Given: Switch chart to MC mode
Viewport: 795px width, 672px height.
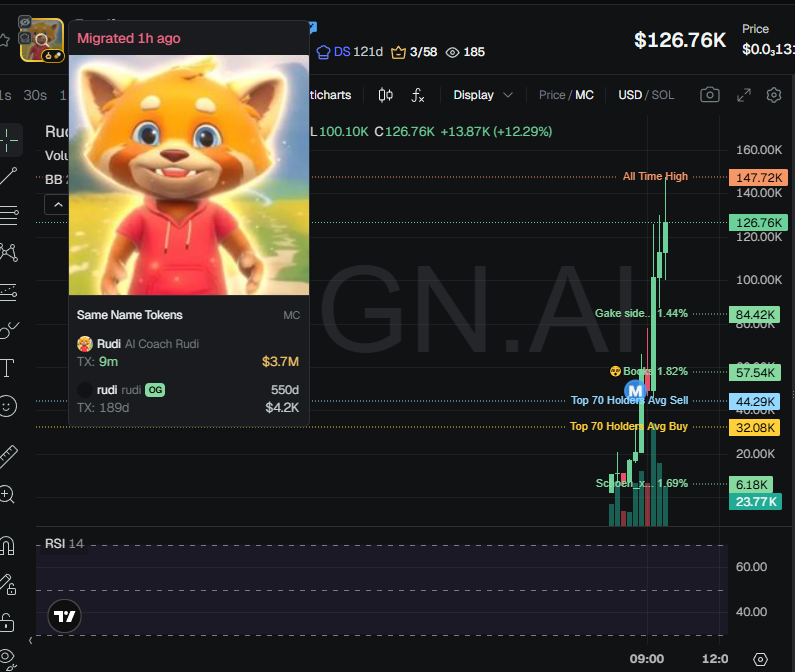Looking at the screenshot, I should 584,95.
